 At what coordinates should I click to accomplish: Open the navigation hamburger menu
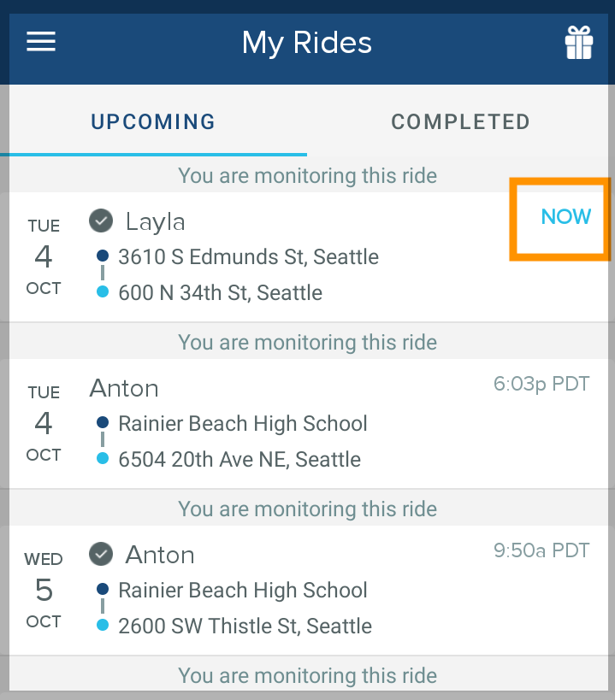click(40, 41)
